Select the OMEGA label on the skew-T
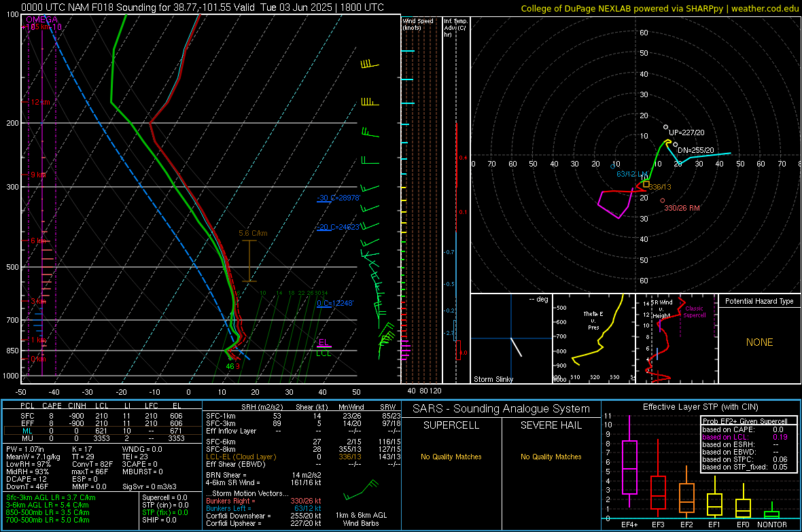Image resolution: width=802 pixels, height=532 pixels. point(42,20)
